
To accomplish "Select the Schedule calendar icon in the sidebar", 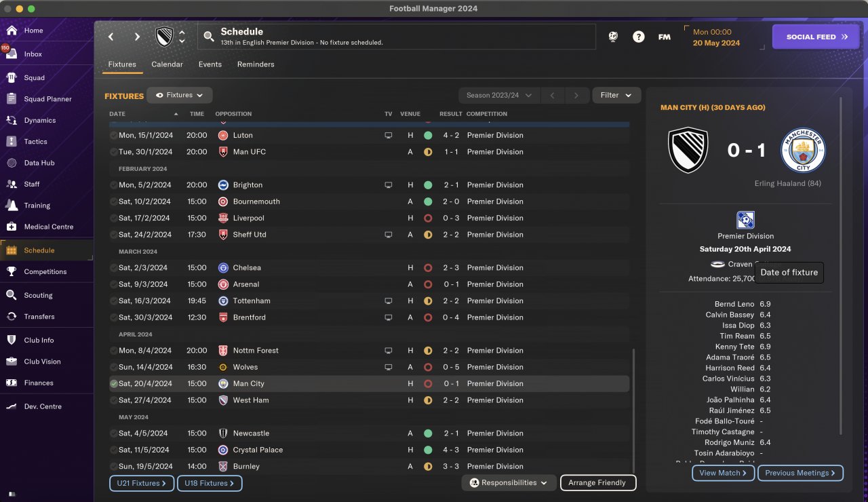I will pos(12,250).
